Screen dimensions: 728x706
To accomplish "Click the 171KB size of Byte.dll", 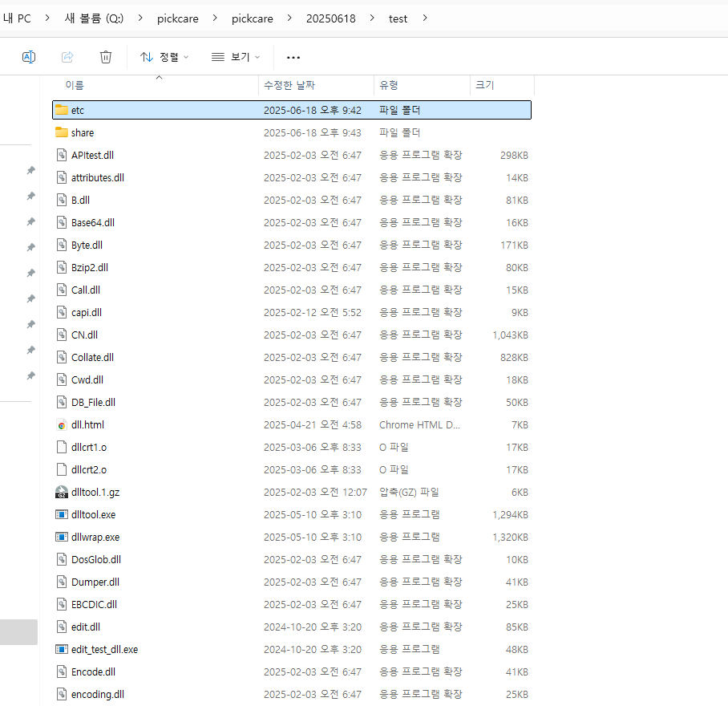I will click(x=514, y=245).
